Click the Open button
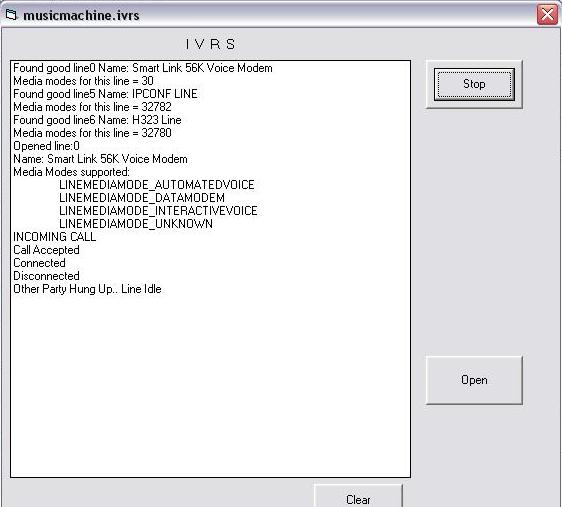This screenshot has width=562, height=507. click(x=474, y=380)
